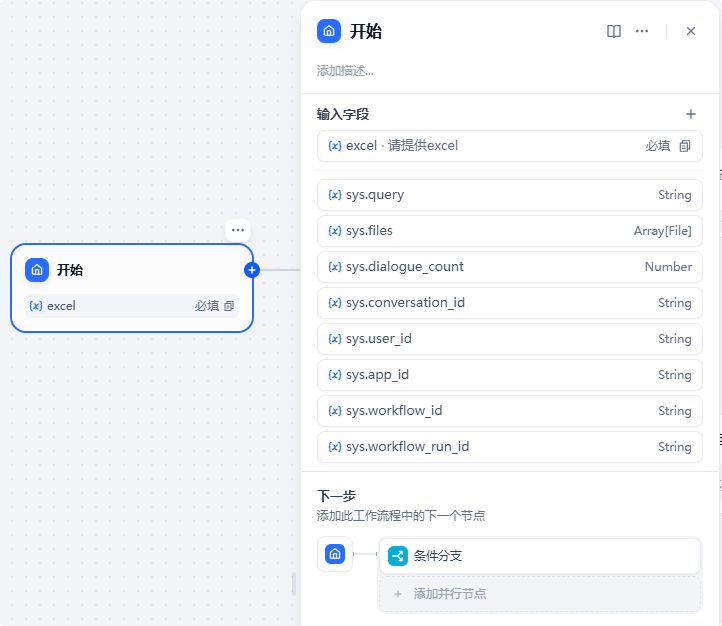Click the sys.conversation_id variable row
Image resolution: width=722 pixels, height=626 pixels.
510,303
